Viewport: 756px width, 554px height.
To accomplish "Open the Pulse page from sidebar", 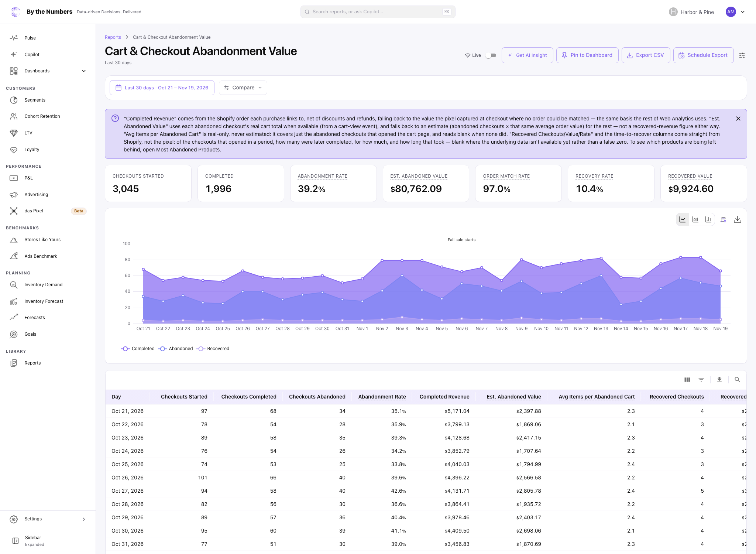I will (x=48, y=38).
